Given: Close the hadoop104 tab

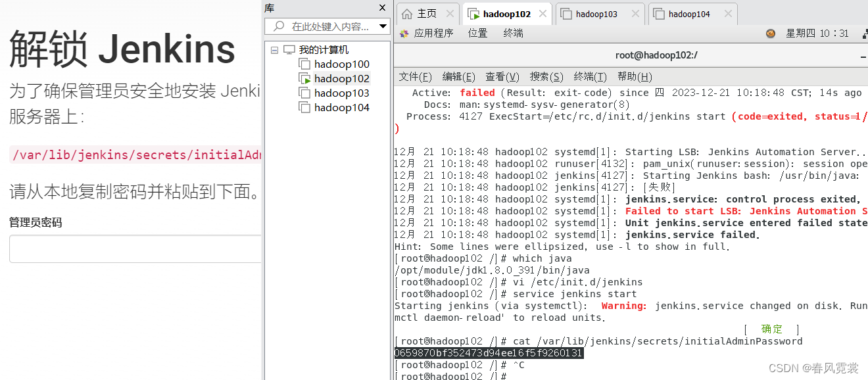Looking at the screenshot, I should click(x=728, y=13).
